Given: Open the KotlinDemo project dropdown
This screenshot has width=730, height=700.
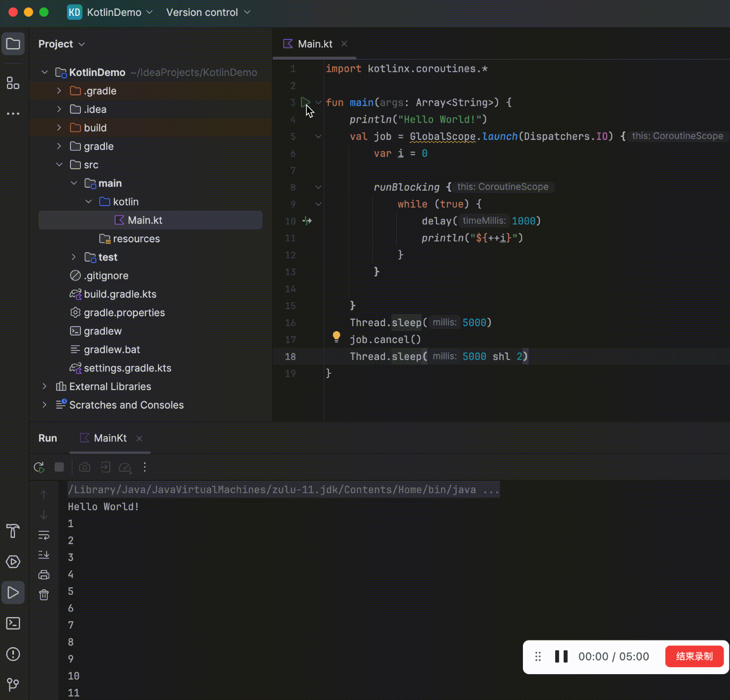Looking at the screenshot, I should 120,12.
